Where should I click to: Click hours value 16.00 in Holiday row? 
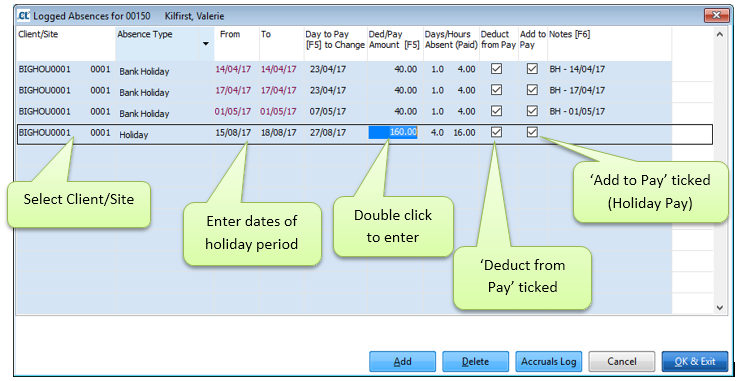pyautogui.click(x=464, y=133)
